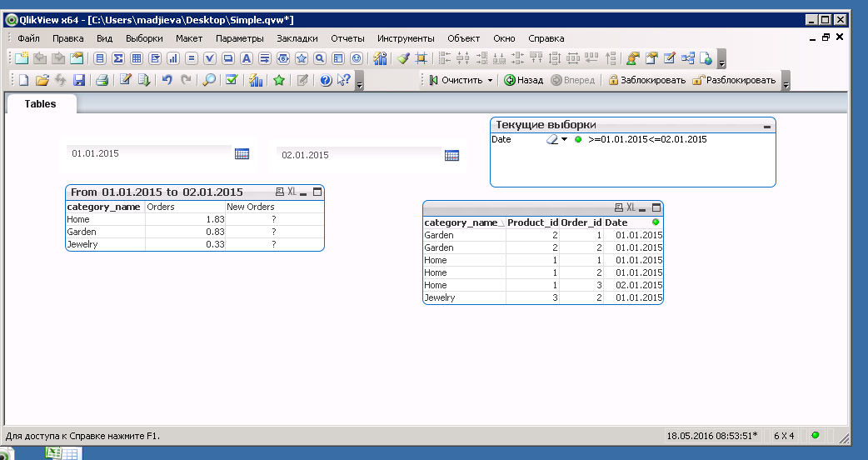Add a bookmark with the green star icon
Screen dimensions: 868x460
point(279,80)
